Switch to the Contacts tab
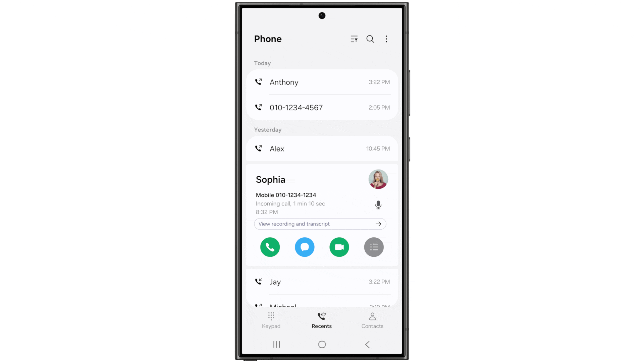Screen dimensions: 644x362 click(372, 319)
